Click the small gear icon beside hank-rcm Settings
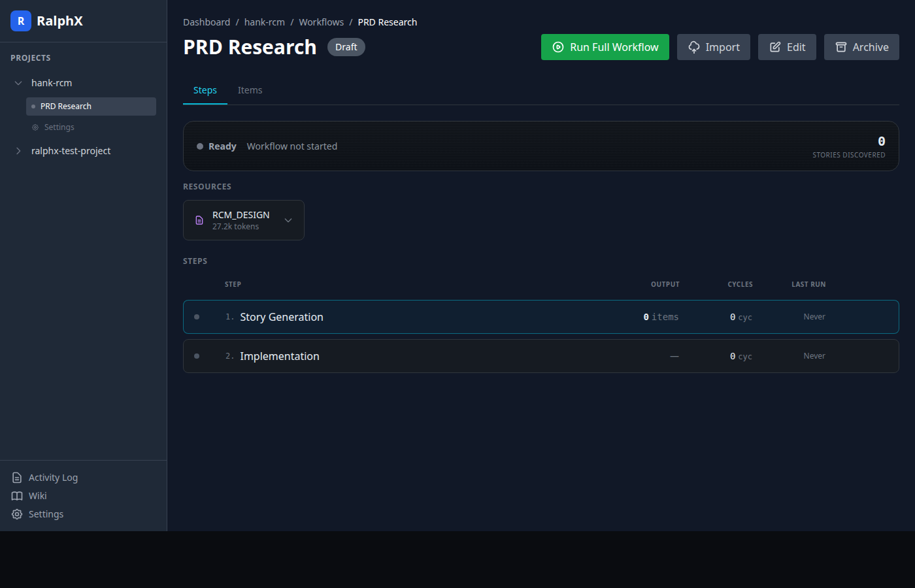This screenshot has height=588, width=915. click(x=35, y=127)
